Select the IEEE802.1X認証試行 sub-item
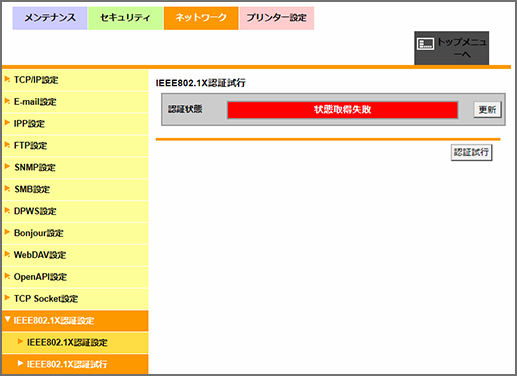The height and width of the screenshot is (376, 517). tap(75, 364)
